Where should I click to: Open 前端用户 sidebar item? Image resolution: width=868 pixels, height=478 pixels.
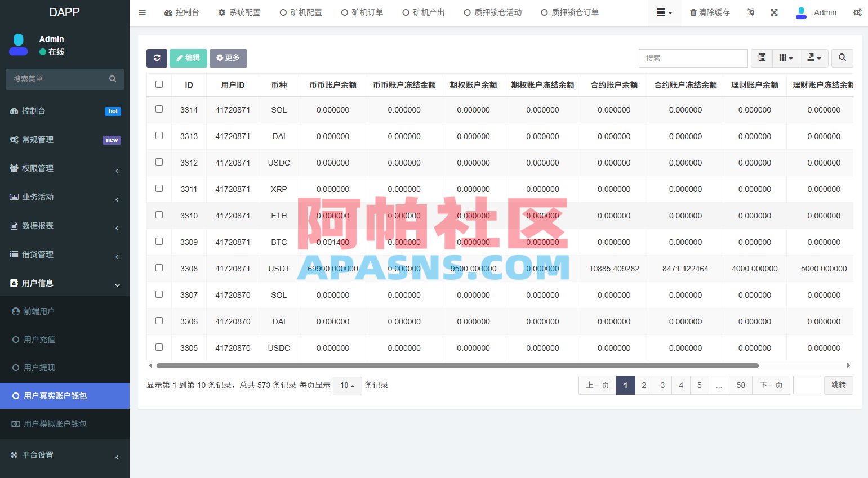tap(65, 311)
